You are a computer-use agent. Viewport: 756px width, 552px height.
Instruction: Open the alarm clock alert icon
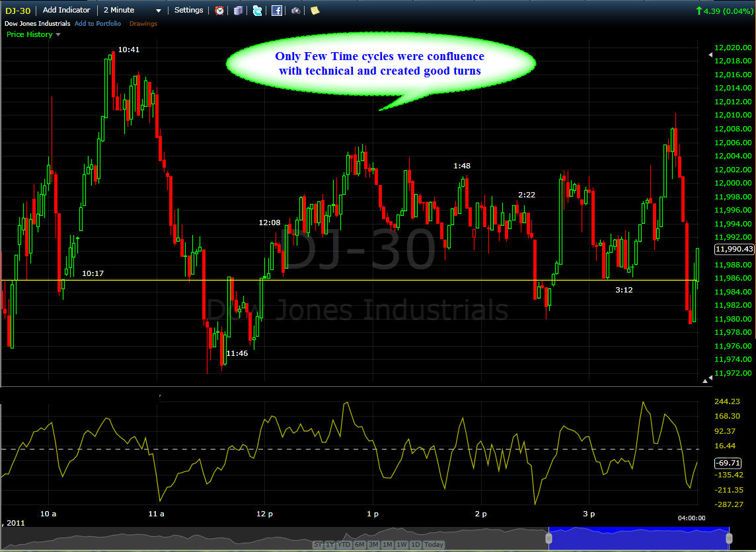(x=219, y=10)
